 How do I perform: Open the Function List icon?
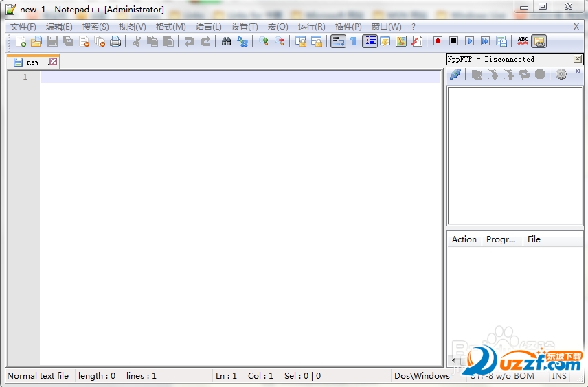[x=417, y=41]
